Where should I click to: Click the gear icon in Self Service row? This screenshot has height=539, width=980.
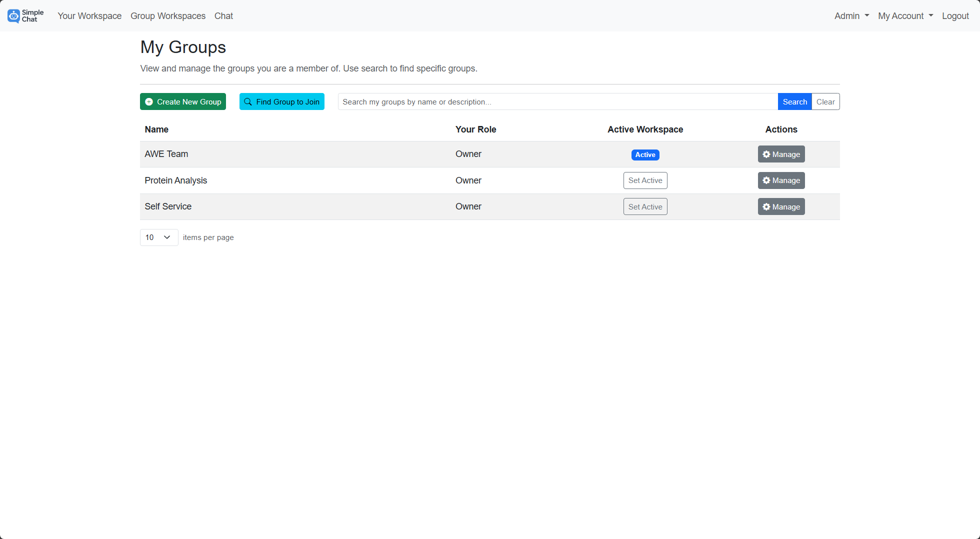(x=766, y=207)
